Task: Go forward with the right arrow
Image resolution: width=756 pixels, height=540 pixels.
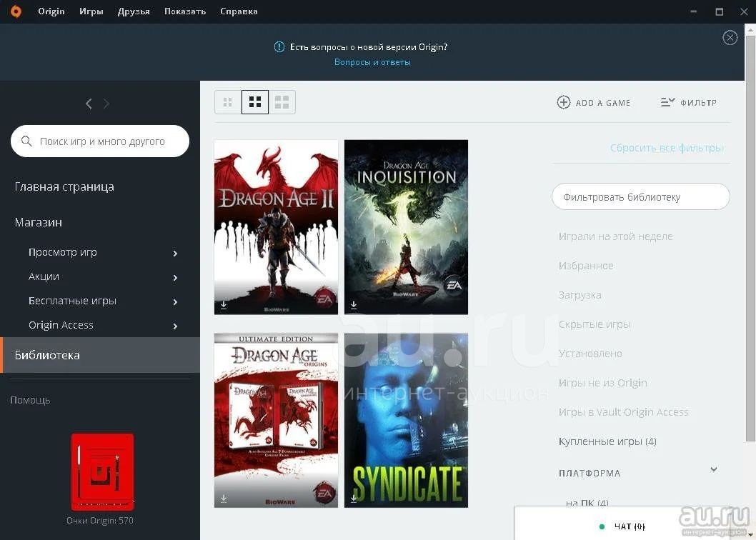Action: [106, 103]
